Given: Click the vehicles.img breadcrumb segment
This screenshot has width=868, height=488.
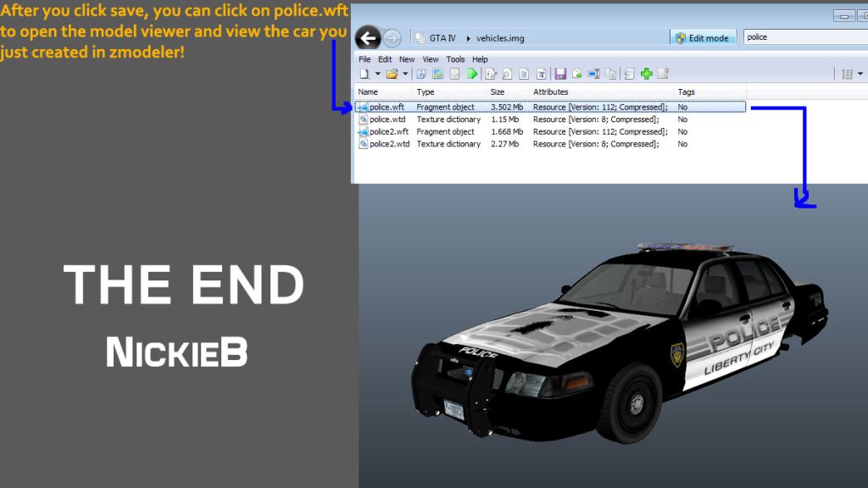Looking at the screenshot, I should coord(500,38).
